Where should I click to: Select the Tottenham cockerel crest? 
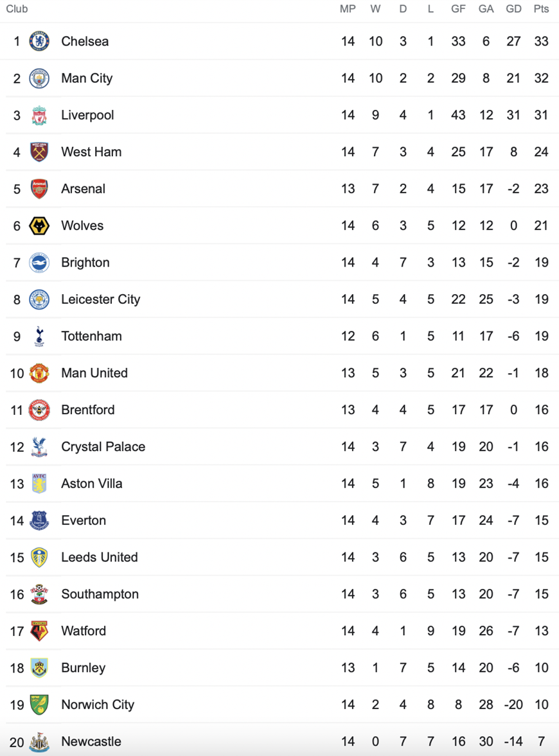click(x=39, y=336)
